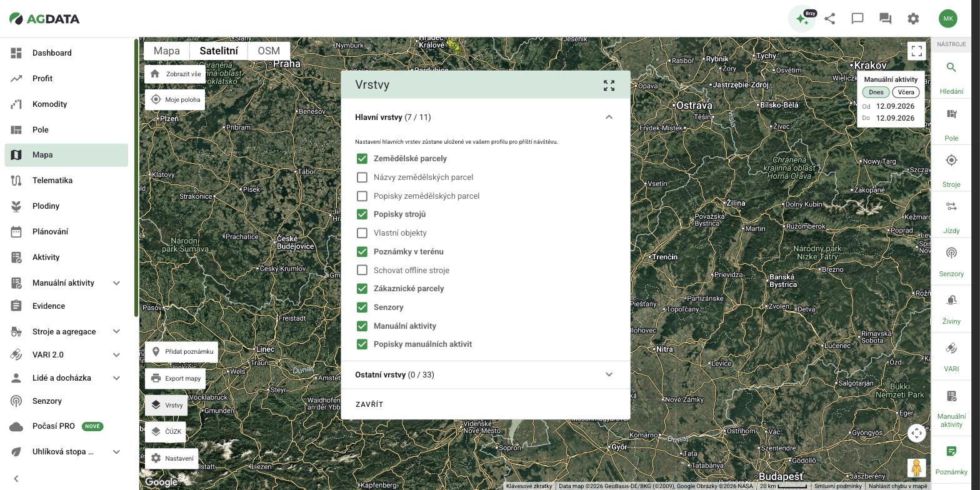The width and height of the screenshot is (980, 490).
Task: Open the settings gear in header
Action: (913, 19)
